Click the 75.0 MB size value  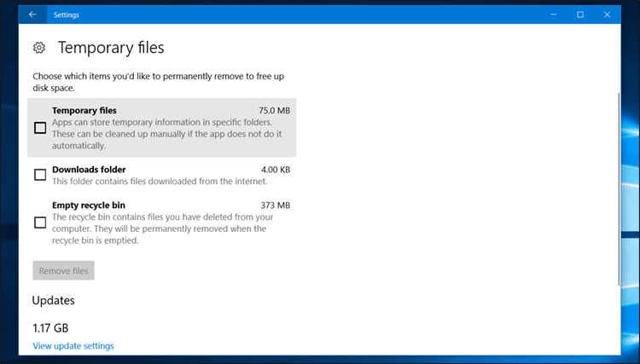274,111
